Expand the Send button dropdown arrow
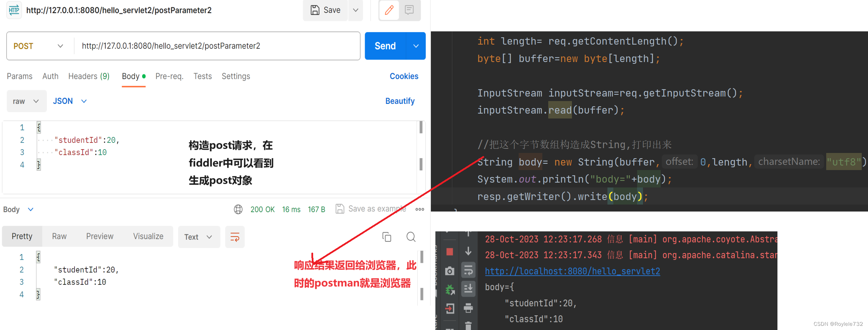868x330 pixels. pos(416,46)
